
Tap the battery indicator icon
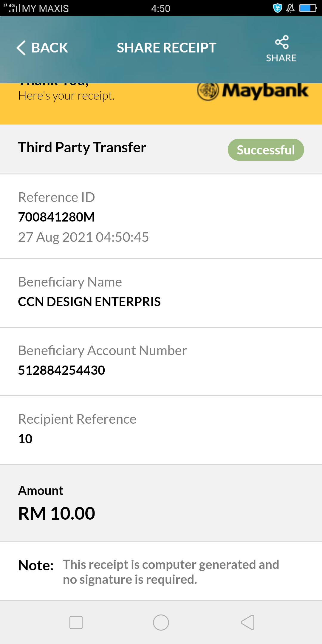pos(308,8)
